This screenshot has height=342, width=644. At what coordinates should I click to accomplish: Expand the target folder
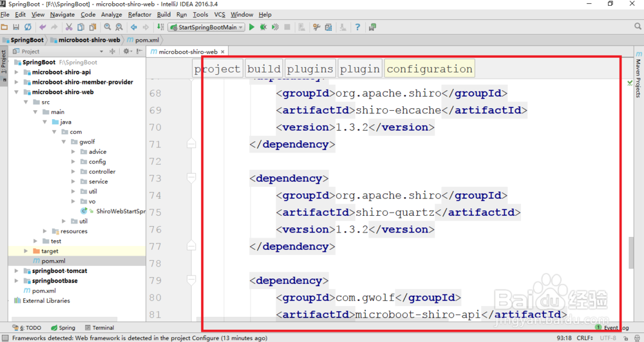(26, 251)
